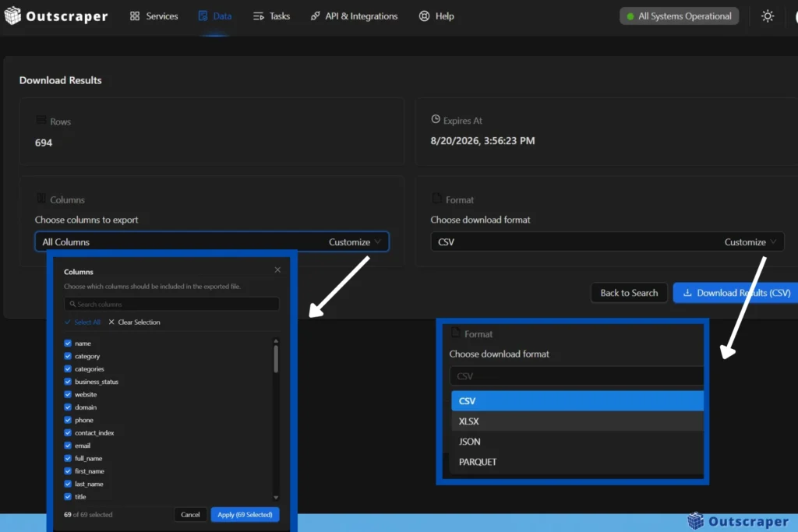
Task: Open the Data menu
Action: [215, 16]
